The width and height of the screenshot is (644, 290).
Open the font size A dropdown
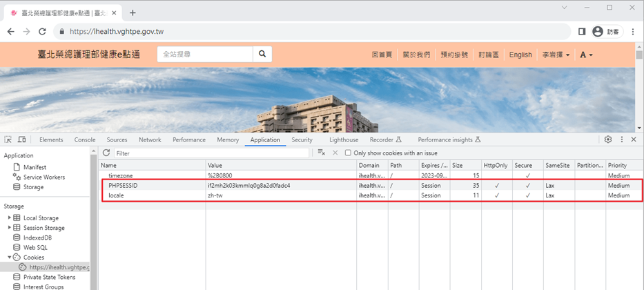(586, 55)
